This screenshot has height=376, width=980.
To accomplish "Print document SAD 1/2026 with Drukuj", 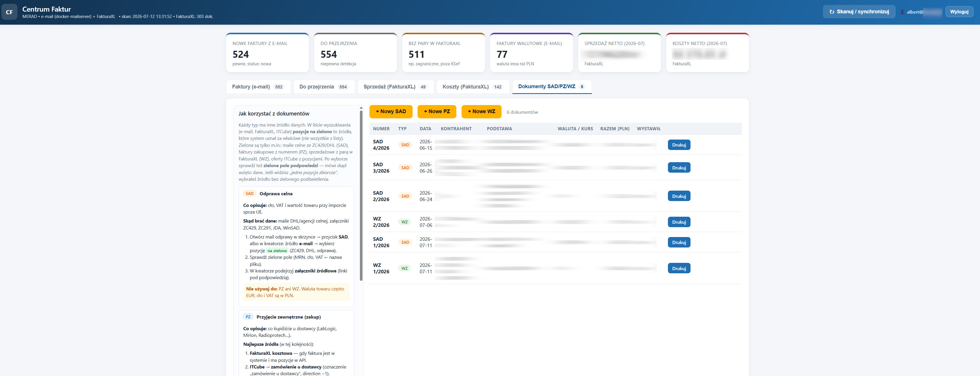I will (679, 242).
